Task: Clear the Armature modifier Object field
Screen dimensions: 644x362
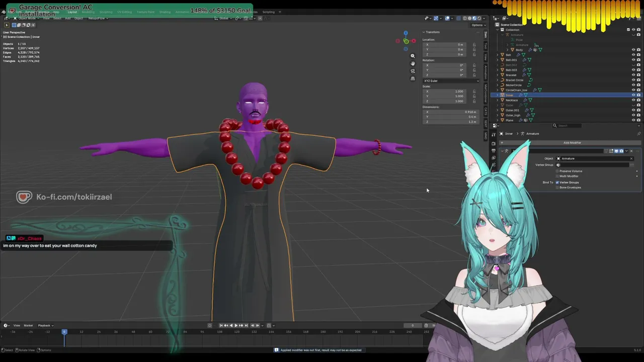Action: pos(631,158)
